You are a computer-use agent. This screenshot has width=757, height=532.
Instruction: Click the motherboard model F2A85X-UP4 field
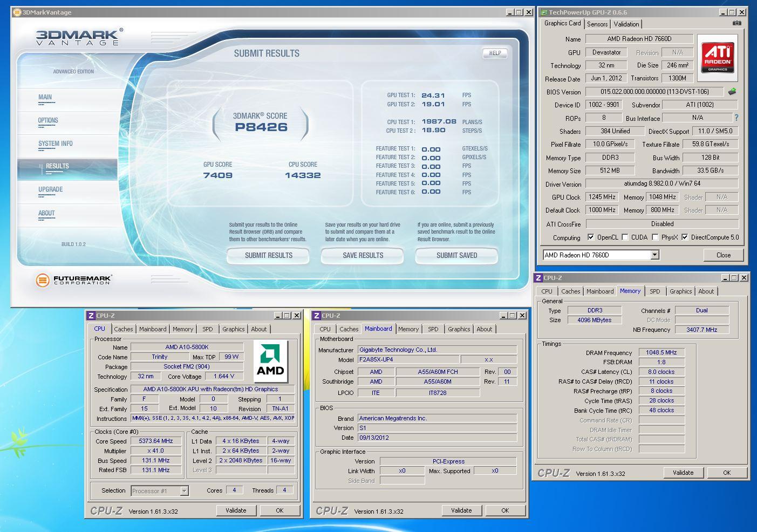408,359
